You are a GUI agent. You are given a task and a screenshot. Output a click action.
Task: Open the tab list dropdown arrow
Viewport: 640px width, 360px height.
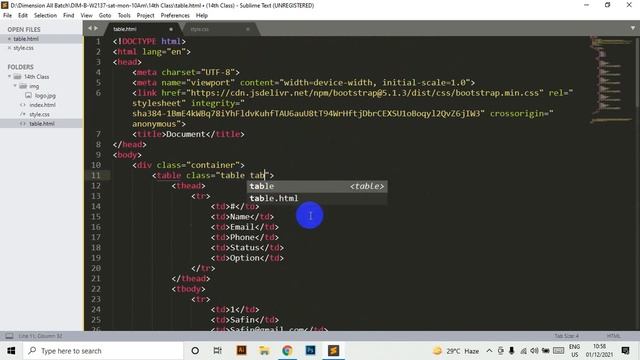pyautogui.click(x=633, y=28)
